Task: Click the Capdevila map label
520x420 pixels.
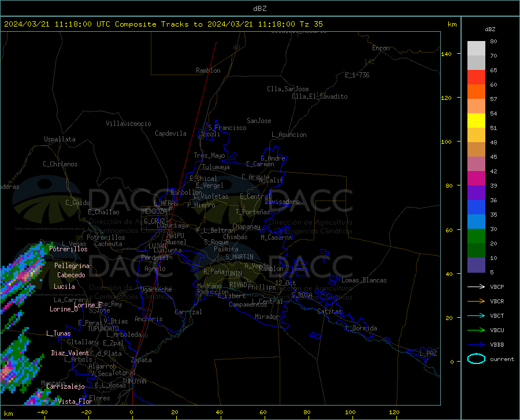Action: [170, 133]
